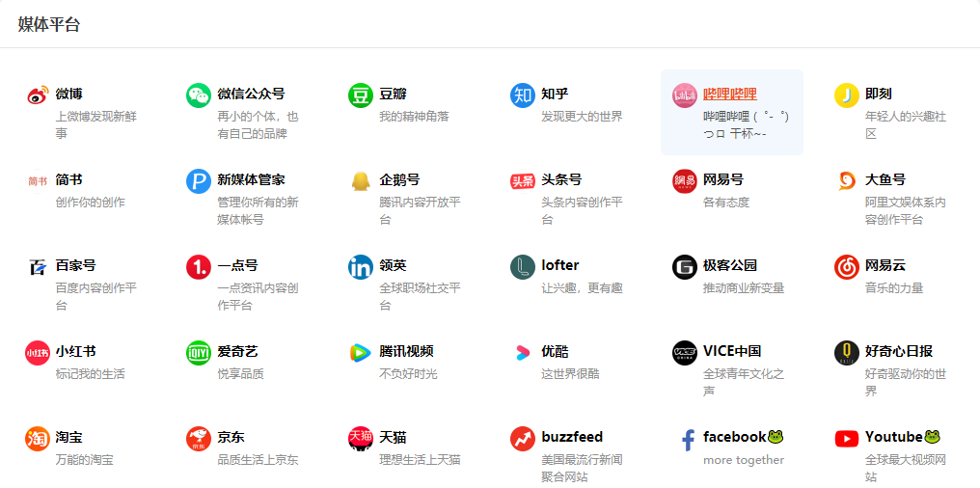Select the 一点号 red icon

pos(199,267)
